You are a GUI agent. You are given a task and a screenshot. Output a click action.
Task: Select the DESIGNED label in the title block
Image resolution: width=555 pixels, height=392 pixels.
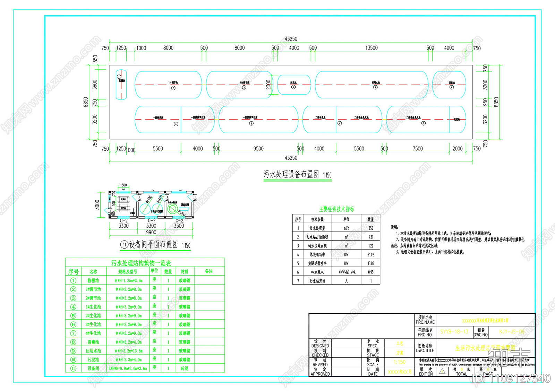(x=320, y=346)
